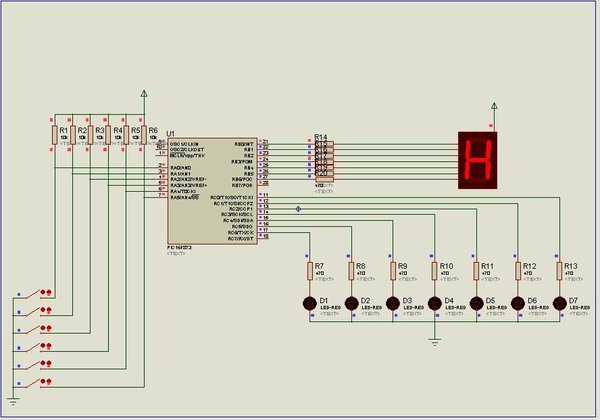Select LED D2 component
The width and height of the screenshot is (600, 420).
pos(351,304)
